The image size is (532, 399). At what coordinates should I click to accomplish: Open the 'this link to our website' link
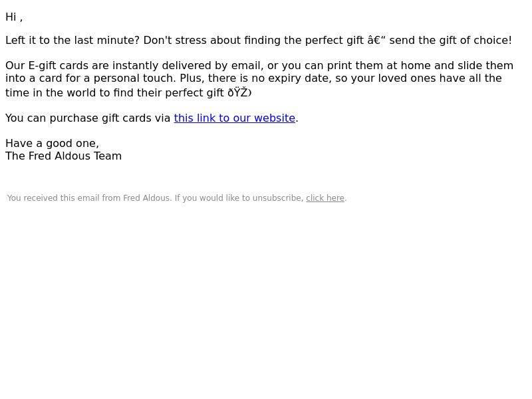click(x=235, y=118)
